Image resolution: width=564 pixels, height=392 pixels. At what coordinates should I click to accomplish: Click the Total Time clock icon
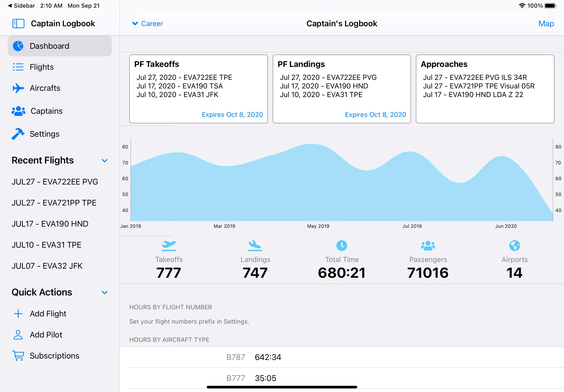click(342, 246)
